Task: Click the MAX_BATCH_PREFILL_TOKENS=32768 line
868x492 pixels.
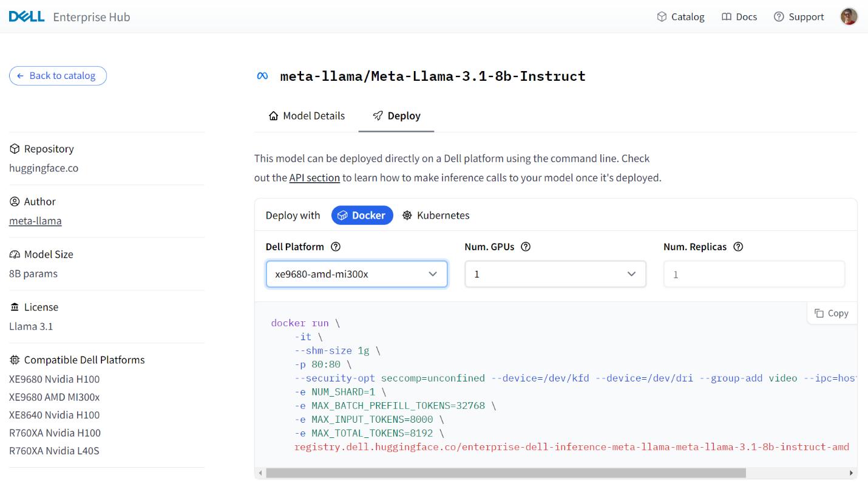Action: point(395,406)
